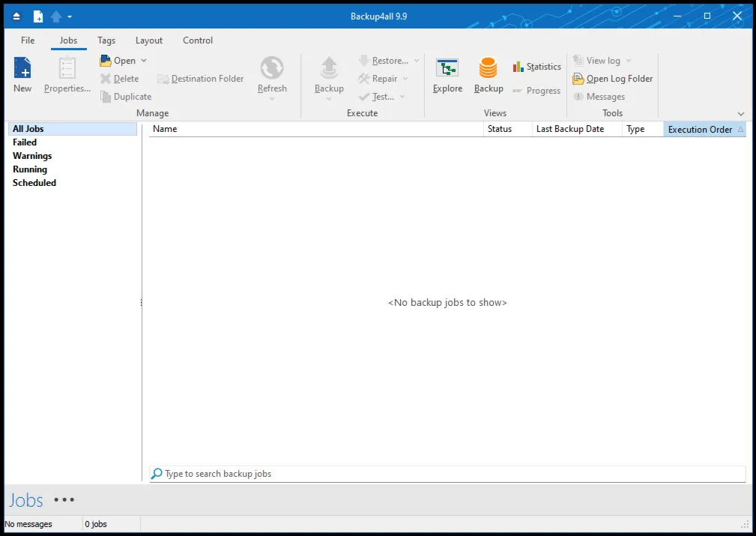Click the backup jobs search field
Screen dimensions: 756x536
click(x=447, y=474)
